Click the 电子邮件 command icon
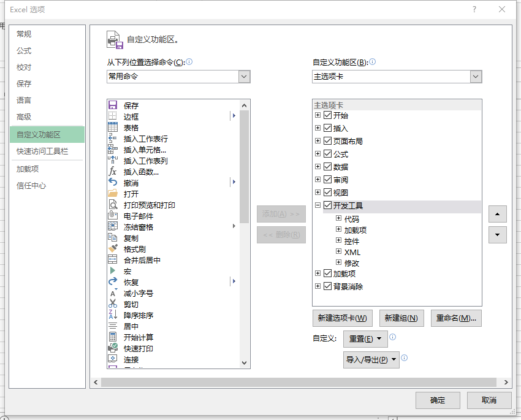This screenshot has height=420, width=521. coord(113,216)
